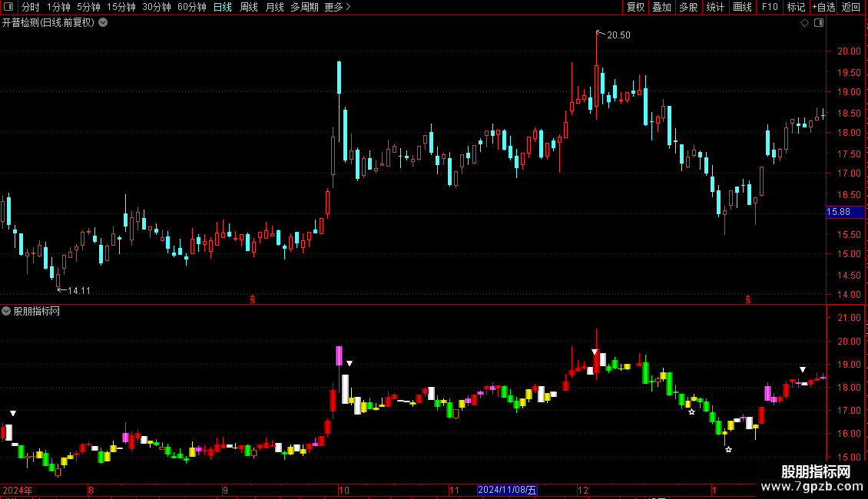Viewport: 868px width, 499px height.
Task: Click the 20.00 price axis label in main chart
Action: (849, 51)
